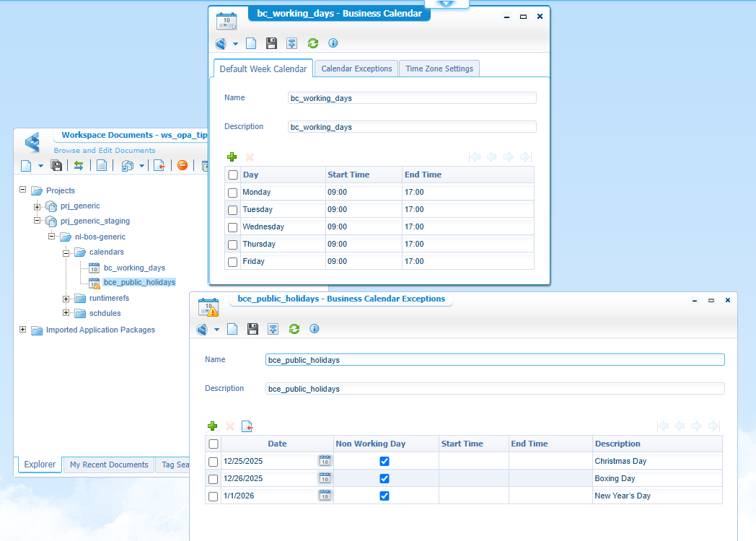Open My Recent Documents tab
The height and width of the screenshot is (541, 756).
click(109, 465)
